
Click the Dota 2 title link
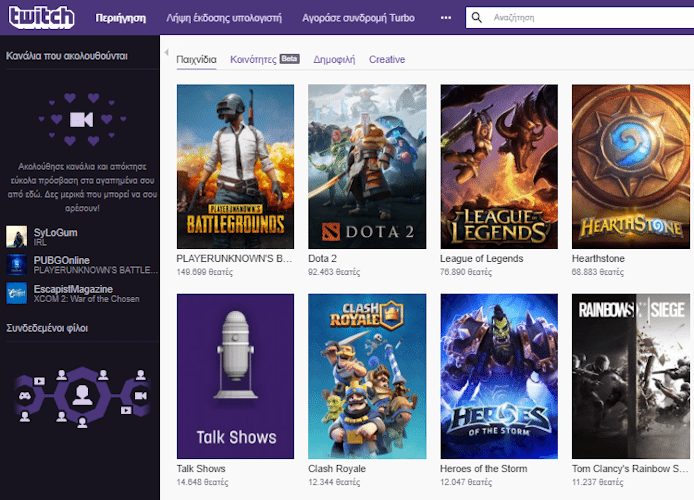[x=322, y=258]
